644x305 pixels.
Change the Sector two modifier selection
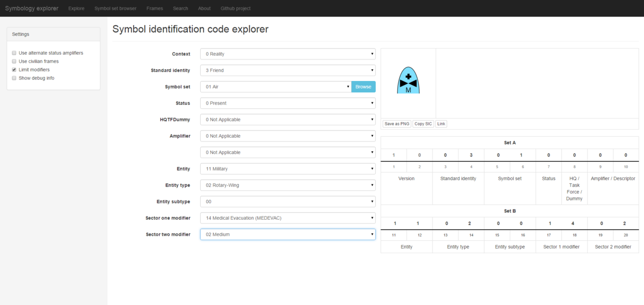pos(288,234)
